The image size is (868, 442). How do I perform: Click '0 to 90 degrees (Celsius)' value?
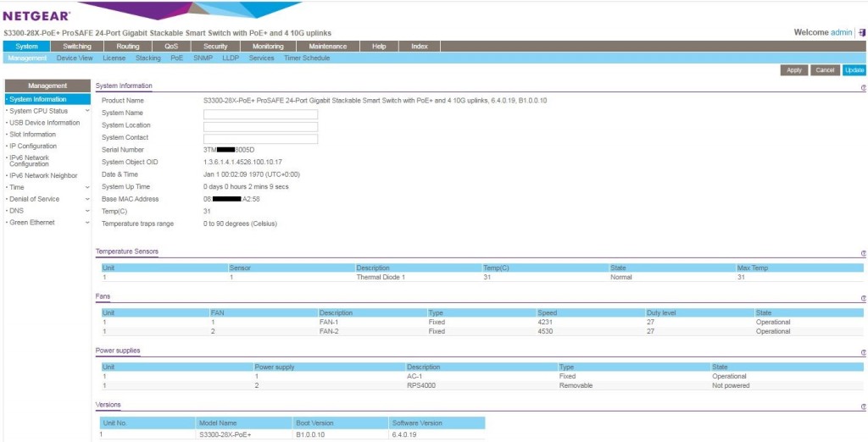pyautogui.click(x=240, y=224)
